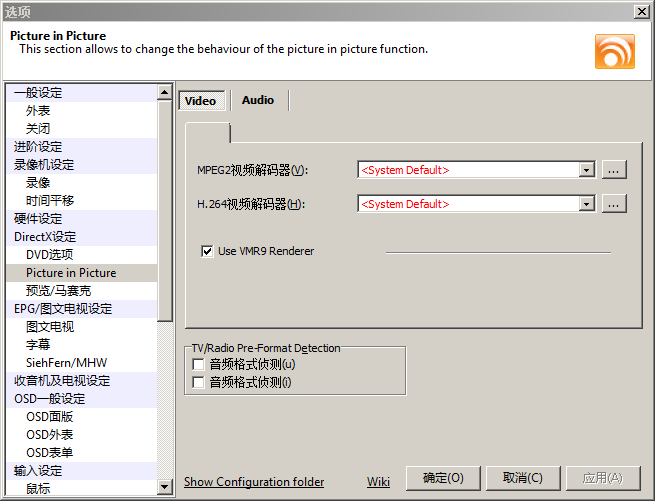Enable 音频格式侦测(u) checkbox
Viewport: 655px width, 501px height.
coord(198,365)
